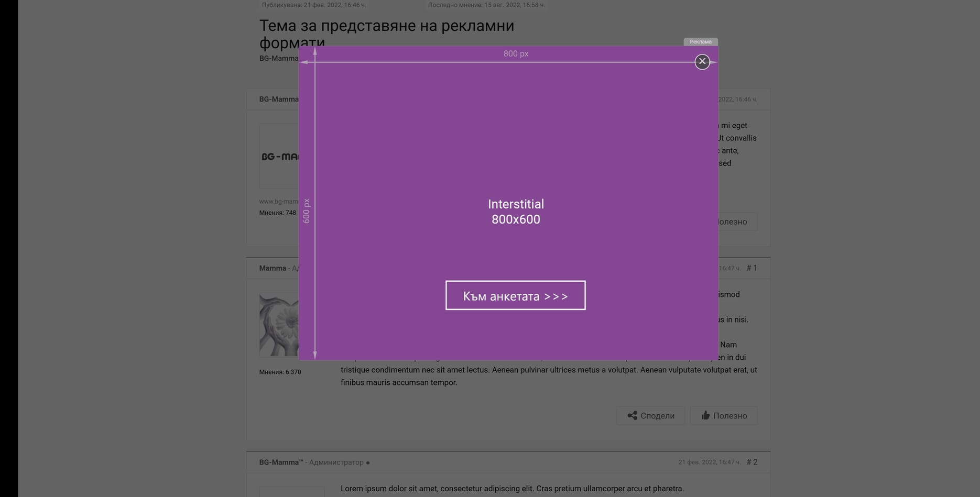Click the '21 фев. 2022, 16:47 ч.' timestamp of post #2
980x497 pixels.
tap(710, 462)
